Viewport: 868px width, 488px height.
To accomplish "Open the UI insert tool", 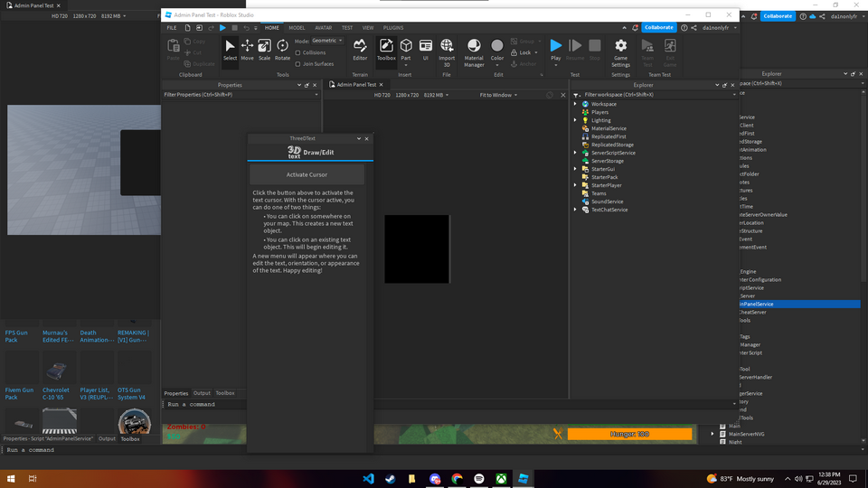I will pos(426,50).
